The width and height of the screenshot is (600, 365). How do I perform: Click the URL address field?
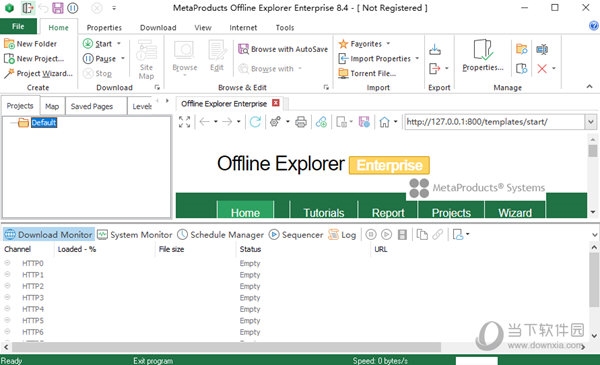point(494,122)
